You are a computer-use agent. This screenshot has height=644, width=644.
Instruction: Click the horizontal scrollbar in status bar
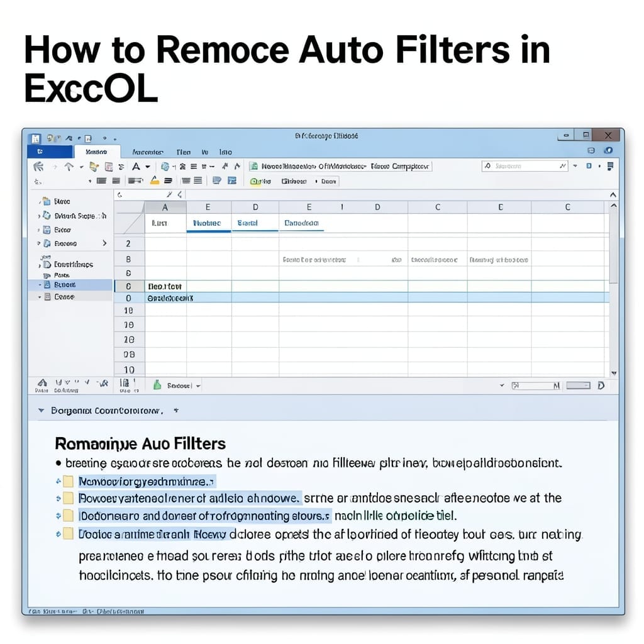[536, 386]
